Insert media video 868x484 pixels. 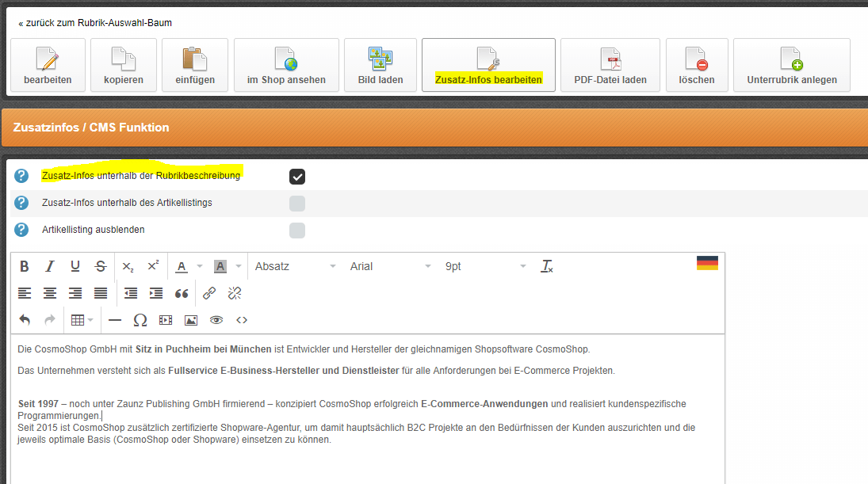pyautogui.click(x=166, y=320)
